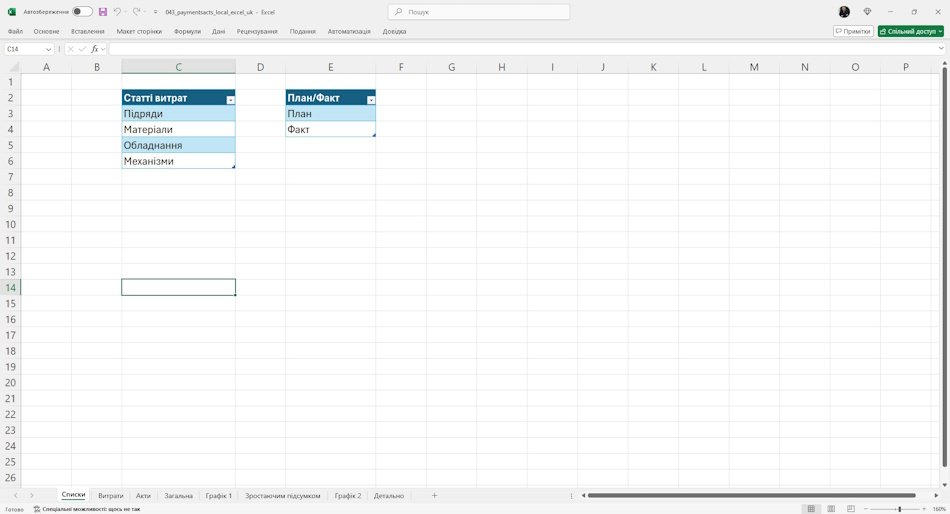The height and width of the screenshot is (514, 950).
Task: Expand the Name Box dropdown arrow
Action: click(x=48, y=49)
